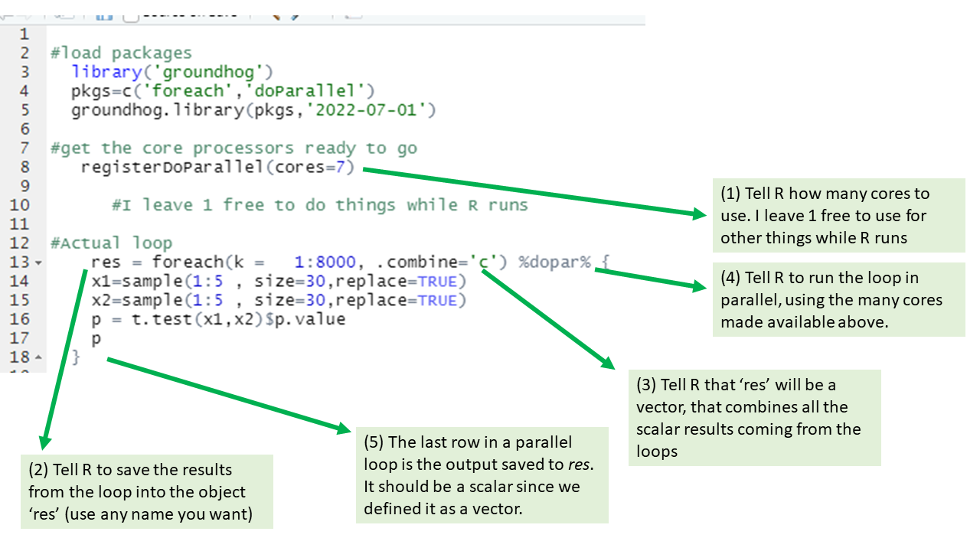Click the #Actual loop comment
The image size is (980, 551).
(112, 243)
